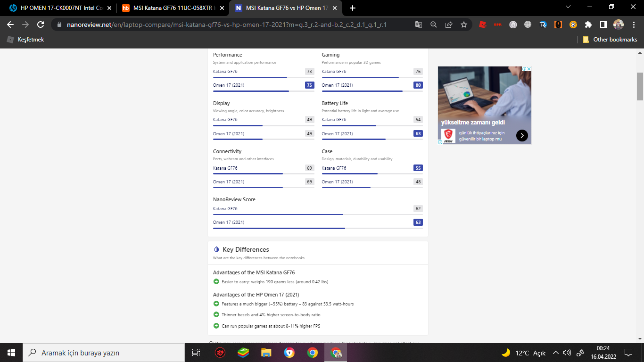Click Omen 17 Gaming score 80
Image resolution: width=644 pixels, height=362 pixels.
pos(418,85)
